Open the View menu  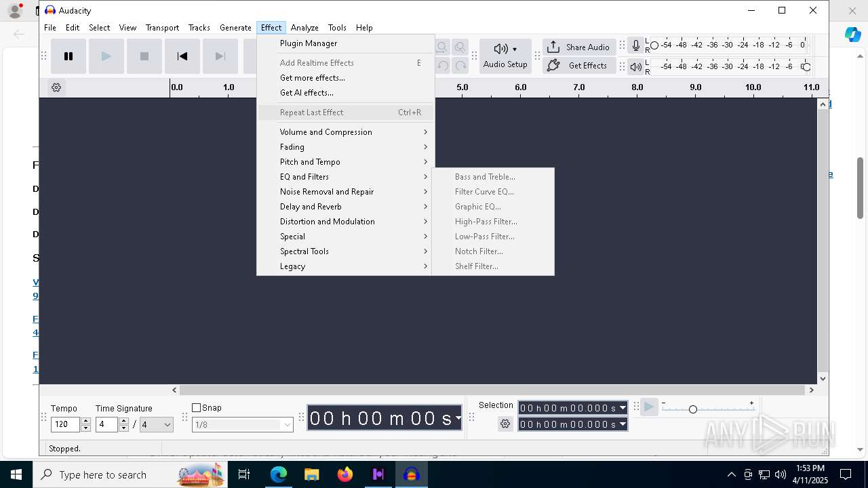127,28
